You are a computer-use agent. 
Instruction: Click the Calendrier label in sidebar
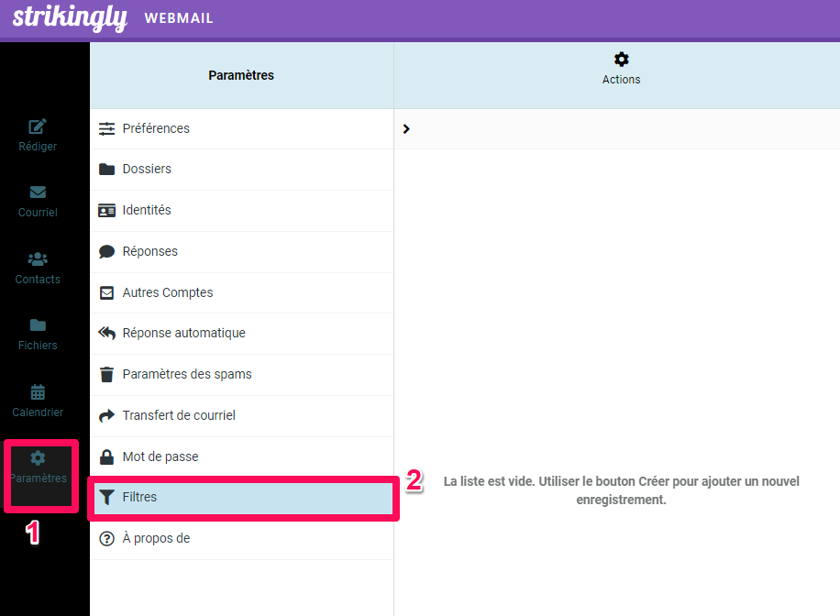[38, 412]
